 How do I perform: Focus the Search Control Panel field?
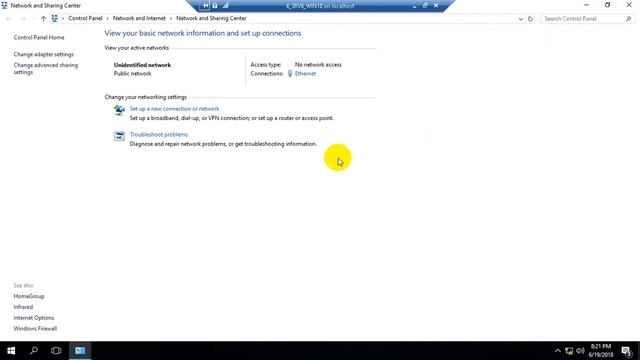(588, 19)
